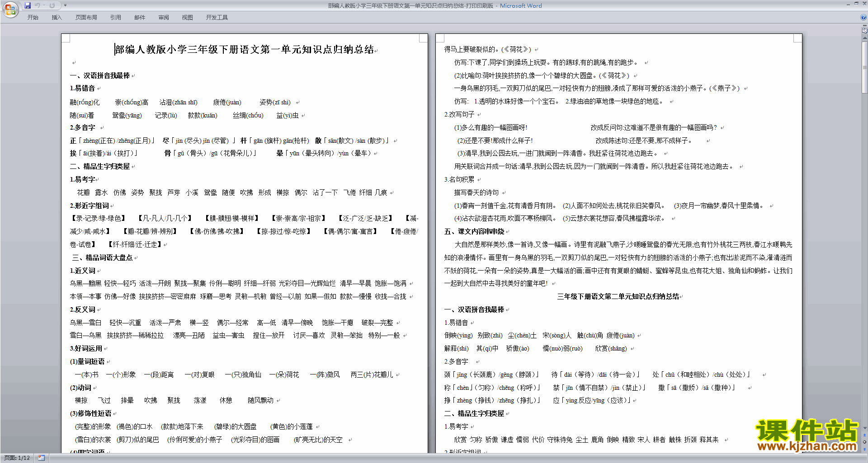Click the proofing/macro icon in status bar
Image resolution: width=868 pixels, height=463 pixels.
coord(42,458)
